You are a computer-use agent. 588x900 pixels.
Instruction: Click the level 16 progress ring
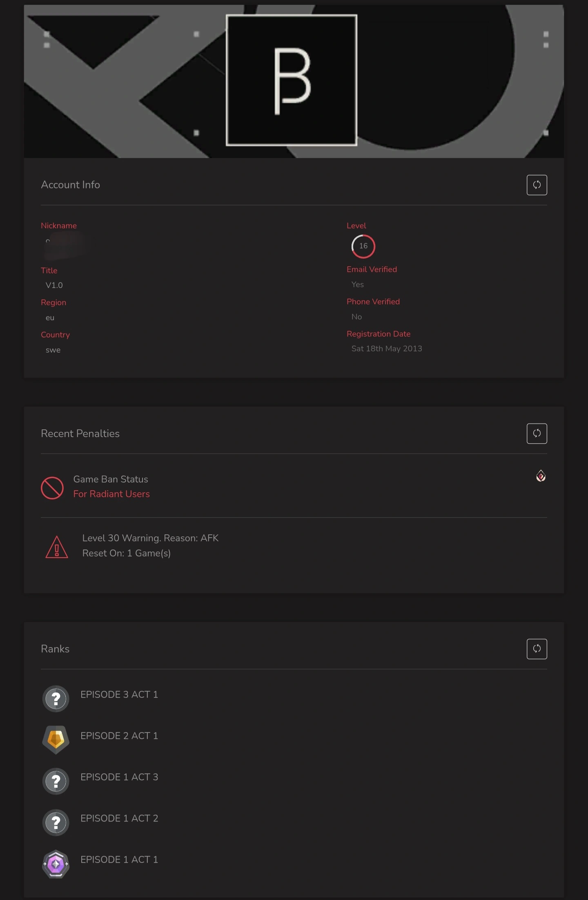tap(363, 246)
